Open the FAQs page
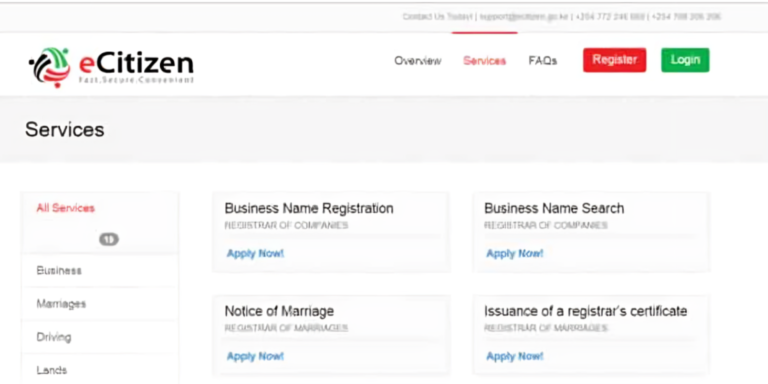 [x=543, y=61]
